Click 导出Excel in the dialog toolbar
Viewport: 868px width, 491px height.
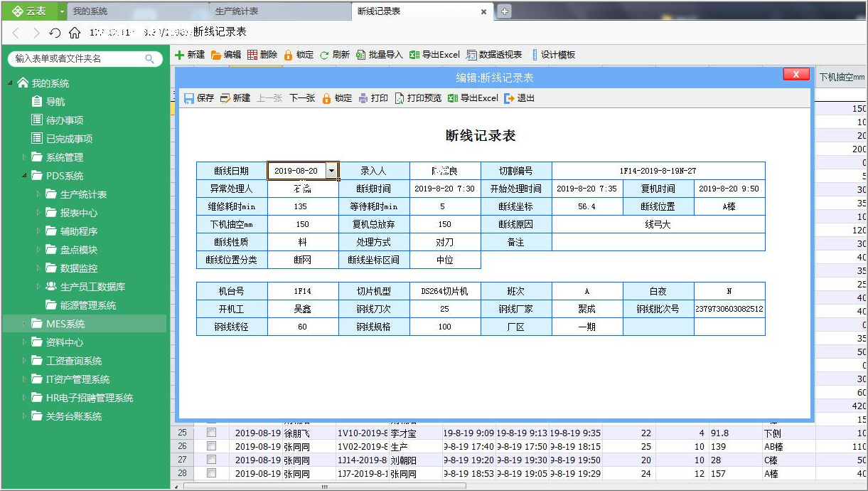(473, 98)
